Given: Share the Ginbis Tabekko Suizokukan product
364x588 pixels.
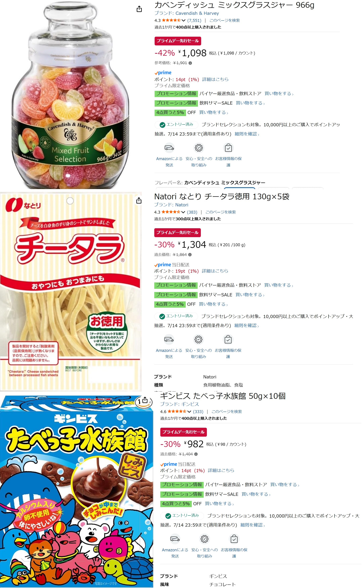Looking at the screenshot, I should (x=145, y=400).
